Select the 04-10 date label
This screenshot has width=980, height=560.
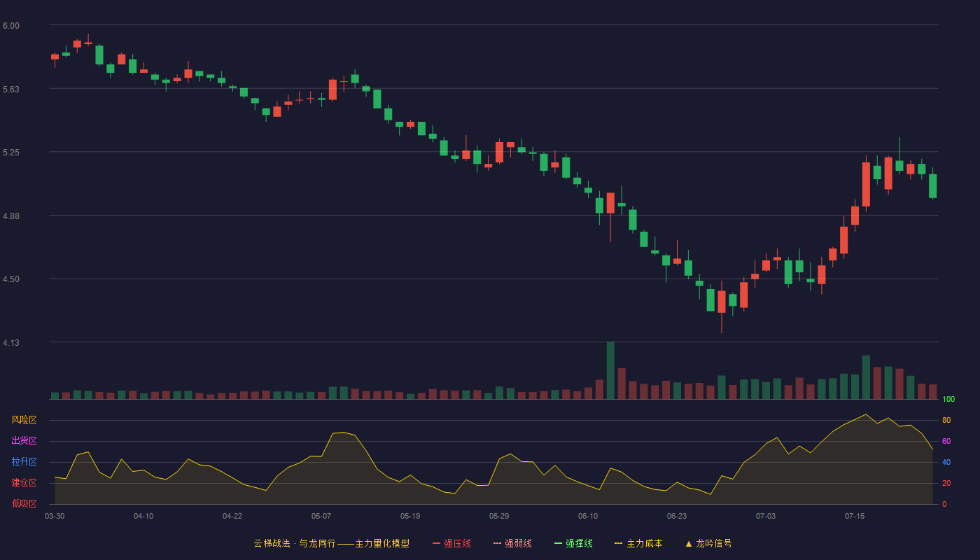[x=143, y=516]
